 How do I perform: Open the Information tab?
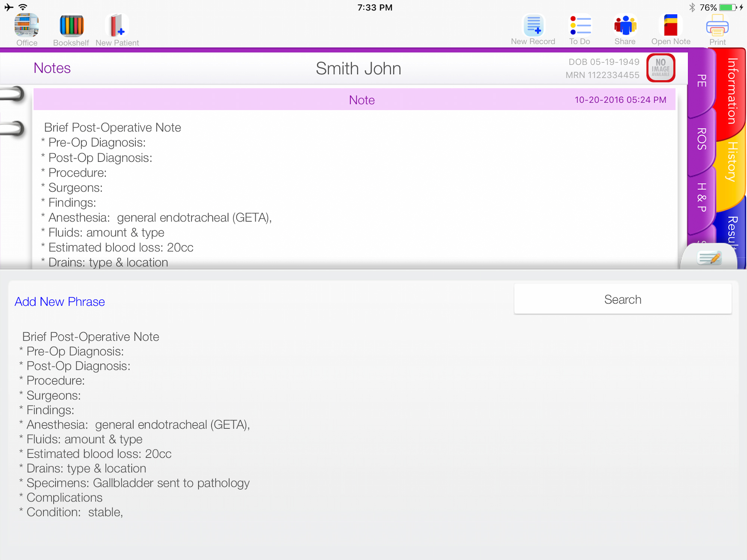tap(731, 91)
